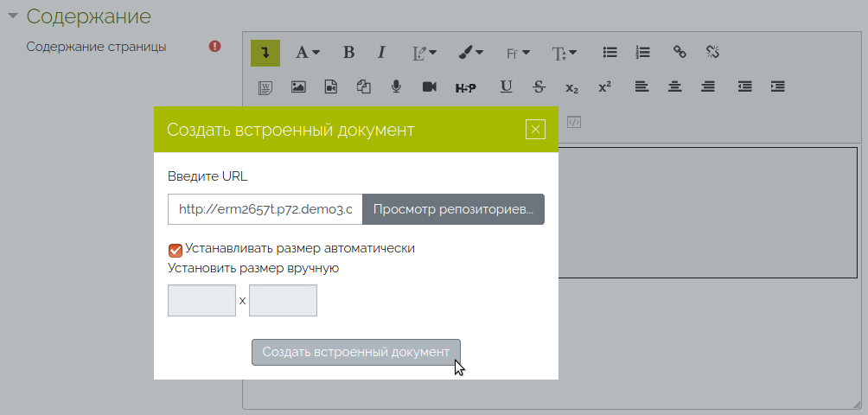Insert H5P content via H-P icon
The height and width of the screenshot is (415, 868).
465,86
